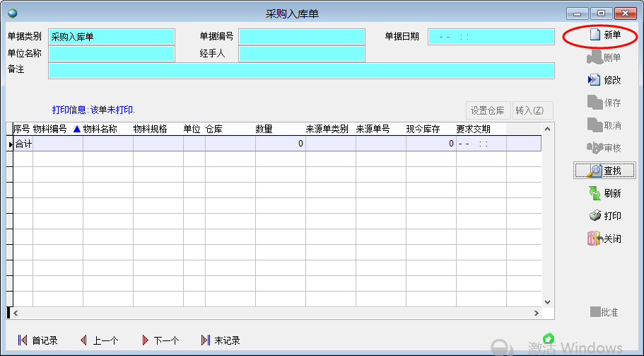Viewport: 644px width, 356px height.
Task: Focus the 经手人 text field
Action: (x=302, y=54)
